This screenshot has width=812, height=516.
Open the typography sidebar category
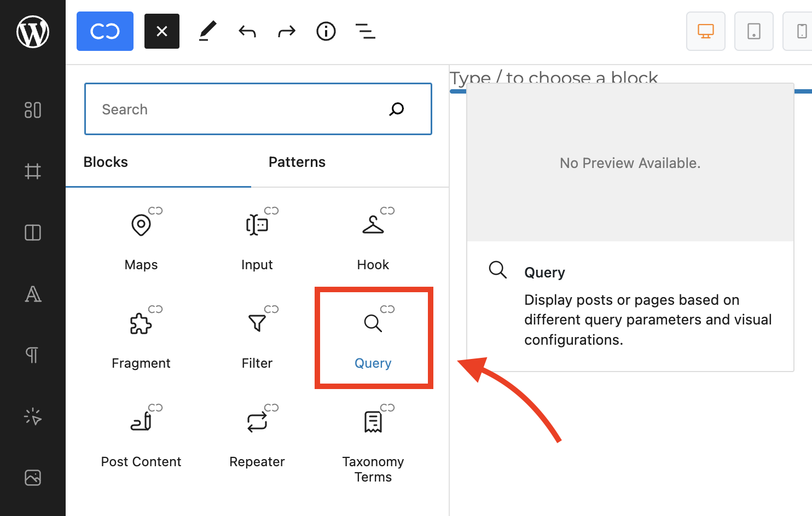[33, 294]
